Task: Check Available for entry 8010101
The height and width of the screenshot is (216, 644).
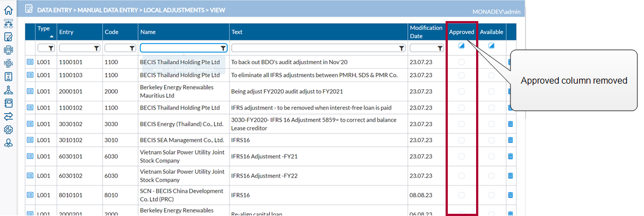Action: point(491,194)
